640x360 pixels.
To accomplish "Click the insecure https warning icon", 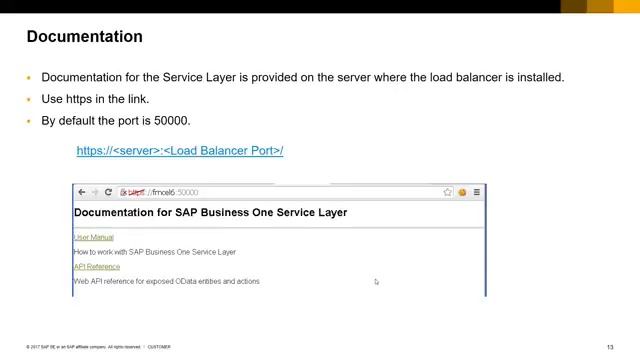I will (x=124, y=192).
